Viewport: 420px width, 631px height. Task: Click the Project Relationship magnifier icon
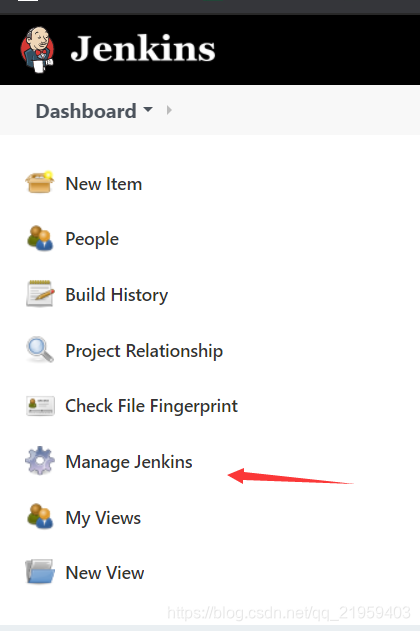point(40,349)
